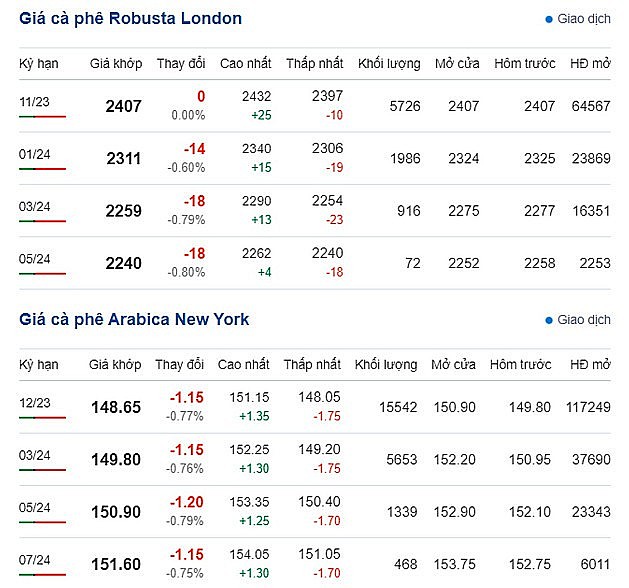Click Hôm trước header in Robusta table
629x588 pixels.
524,64
